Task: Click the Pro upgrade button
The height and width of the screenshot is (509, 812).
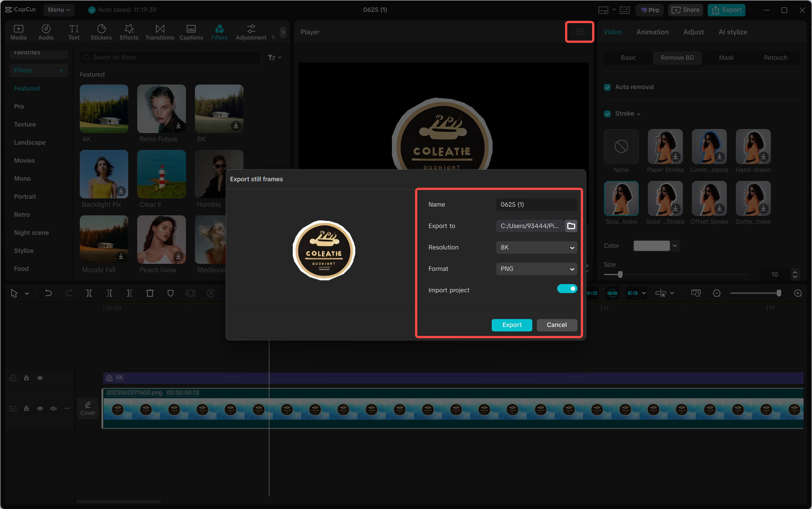Action: [x=649, y=10]
